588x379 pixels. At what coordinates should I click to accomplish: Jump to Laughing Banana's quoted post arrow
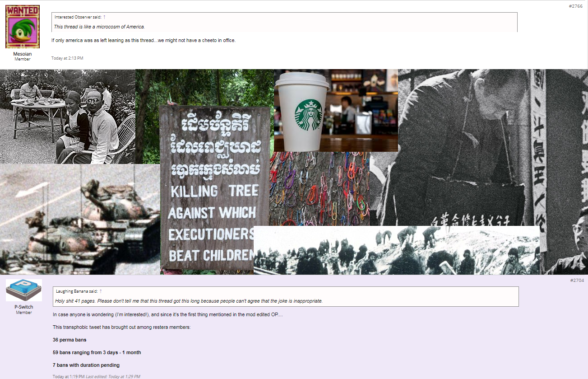click(x=101, y=291)
